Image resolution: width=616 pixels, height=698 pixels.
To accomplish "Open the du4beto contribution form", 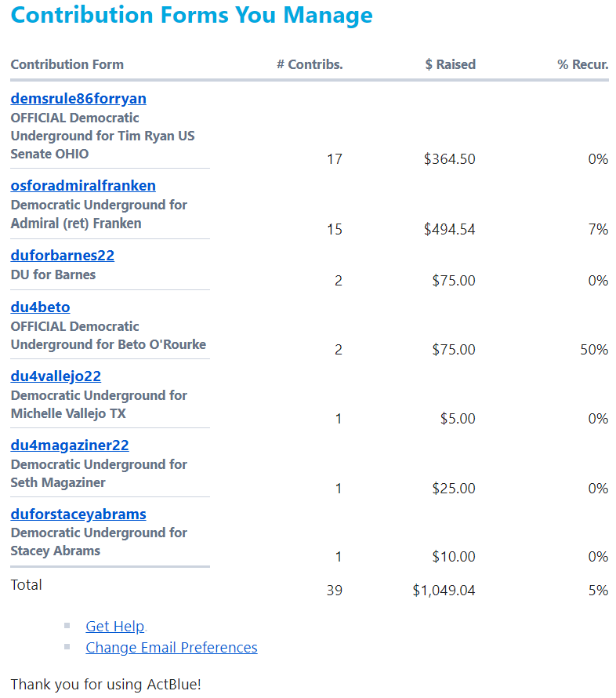I will coord(40,307).
